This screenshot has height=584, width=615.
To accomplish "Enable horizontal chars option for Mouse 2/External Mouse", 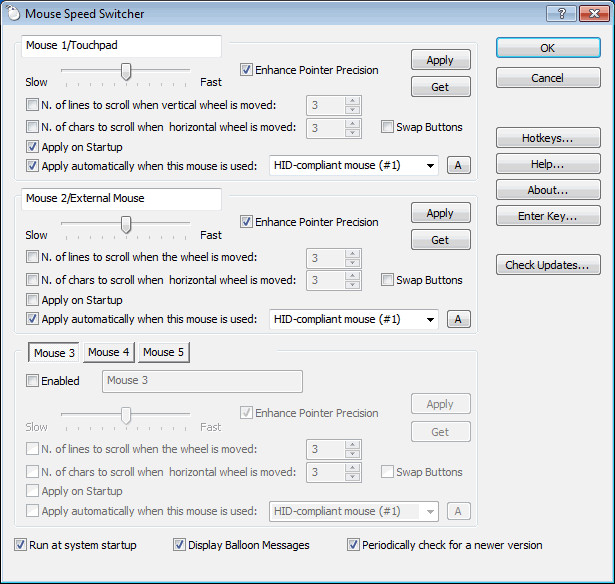I will coord(32,280).
